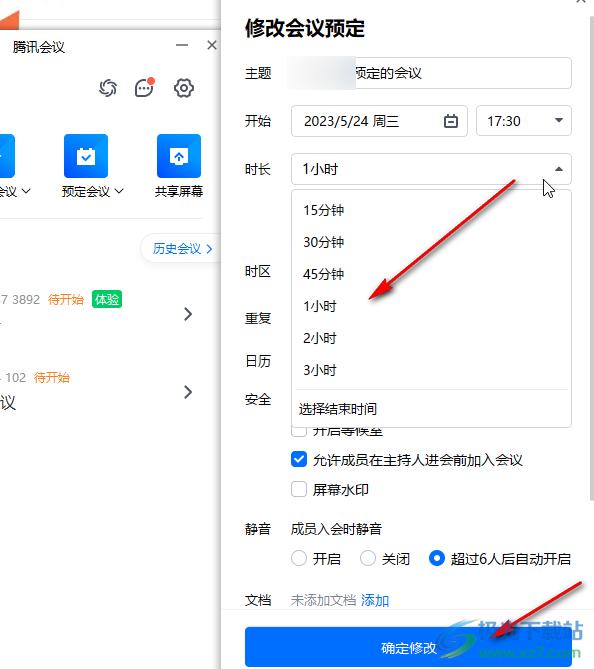Viewport: 594px width, 669px height.
Task: Open the chat messages icon
Action: [144, 88]
